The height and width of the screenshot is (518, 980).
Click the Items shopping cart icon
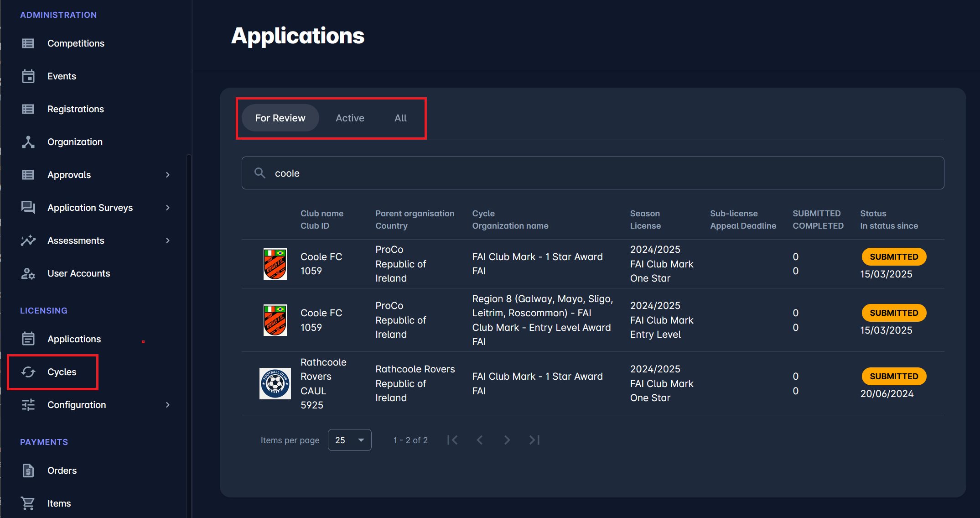tap(28, 503)
